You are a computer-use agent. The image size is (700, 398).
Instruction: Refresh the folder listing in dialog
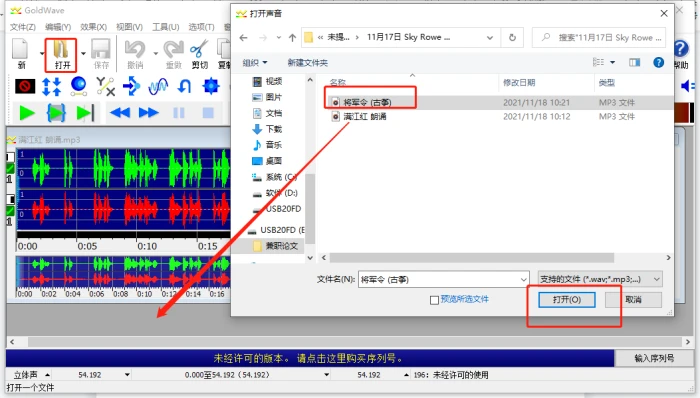(512, 37)
